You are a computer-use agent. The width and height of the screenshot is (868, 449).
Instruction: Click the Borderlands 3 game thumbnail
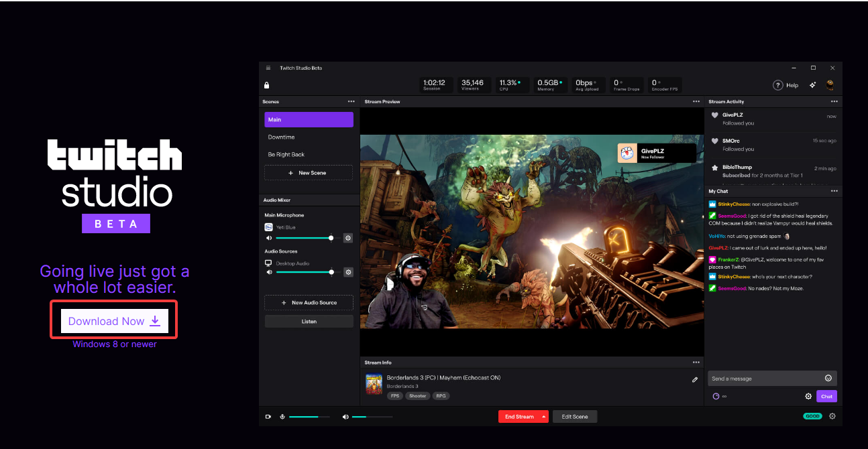point(374,385)
